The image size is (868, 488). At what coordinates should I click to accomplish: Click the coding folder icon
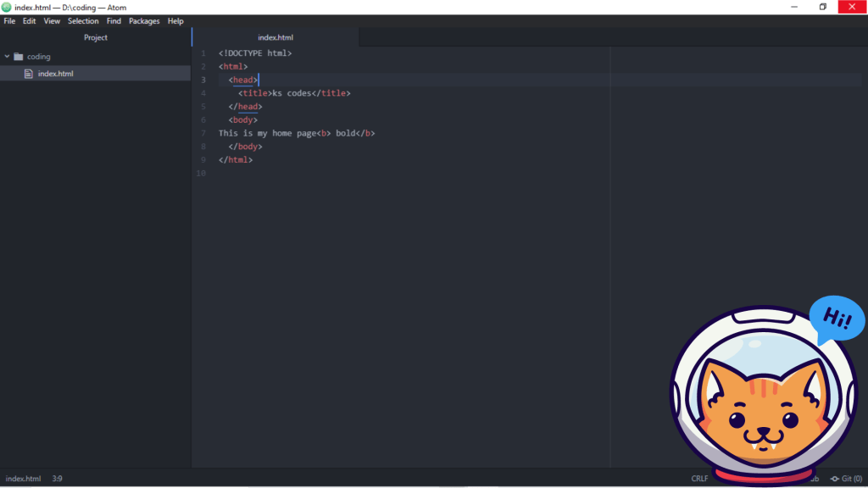[x=19, y=57]
